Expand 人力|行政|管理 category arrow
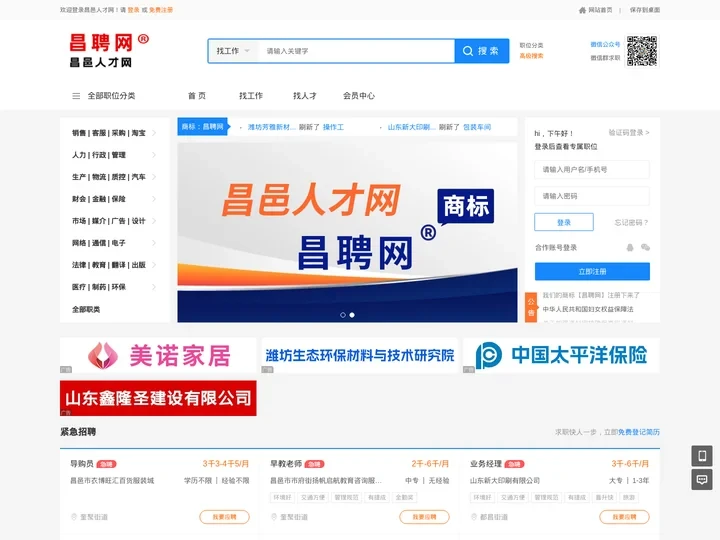This screenshot has height=540, width=720. (x=154, y=155)
